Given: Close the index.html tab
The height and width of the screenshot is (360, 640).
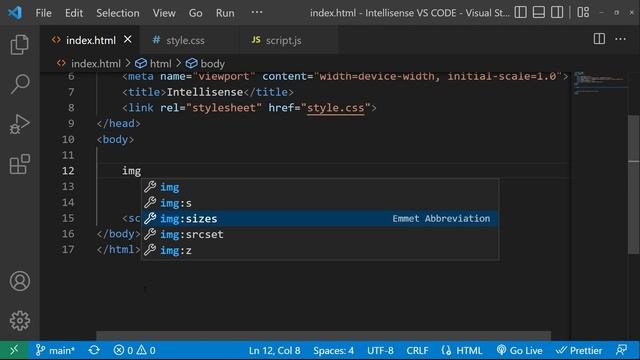Looking at the screenshot, I should (128, 40).
